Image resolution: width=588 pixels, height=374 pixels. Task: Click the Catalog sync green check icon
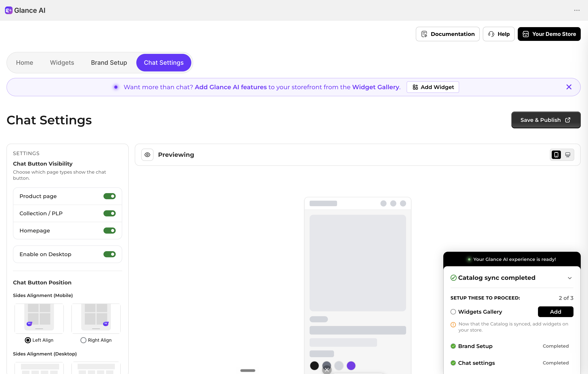coord(453,278)
